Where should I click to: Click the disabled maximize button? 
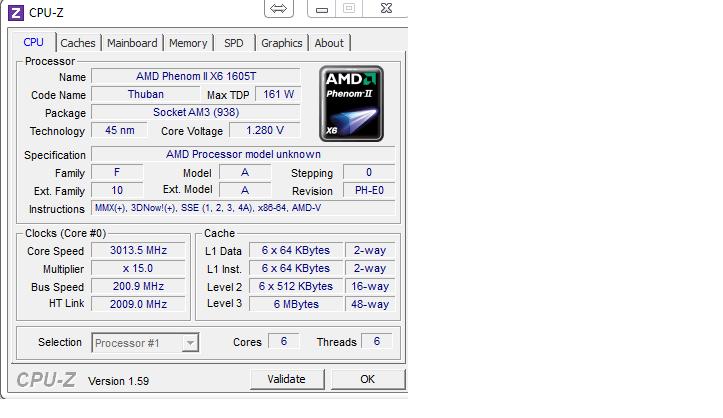tap(349, 9)
